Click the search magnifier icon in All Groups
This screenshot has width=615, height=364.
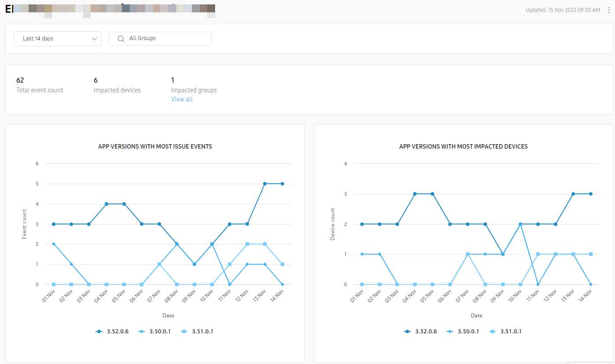[121, 39]
